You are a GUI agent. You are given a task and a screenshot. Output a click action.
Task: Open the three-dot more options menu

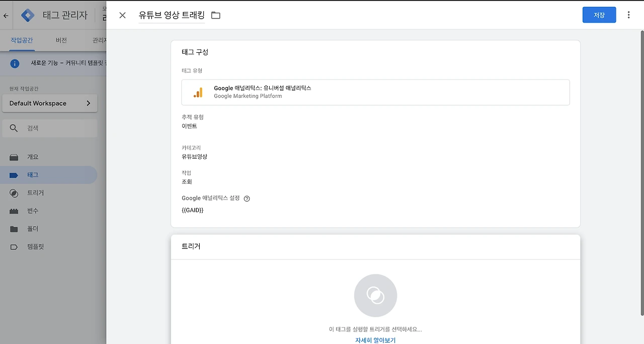pyautogui.click(x=628, y=15)
